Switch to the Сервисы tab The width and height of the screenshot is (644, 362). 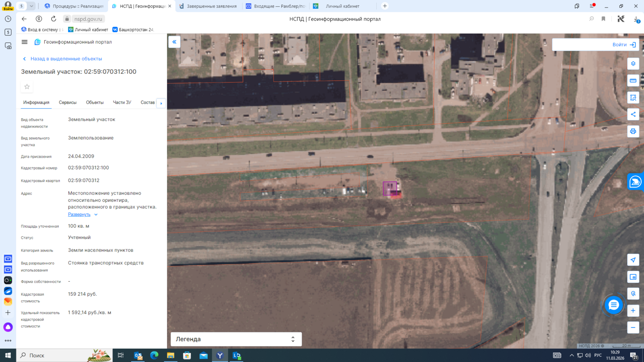pos(68,102)
